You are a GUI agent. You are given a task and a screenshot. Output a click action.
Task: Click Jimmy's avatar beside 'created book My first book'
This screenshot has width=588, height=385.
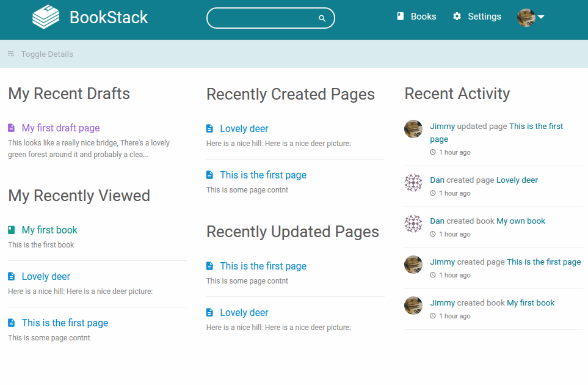[413, 306]
